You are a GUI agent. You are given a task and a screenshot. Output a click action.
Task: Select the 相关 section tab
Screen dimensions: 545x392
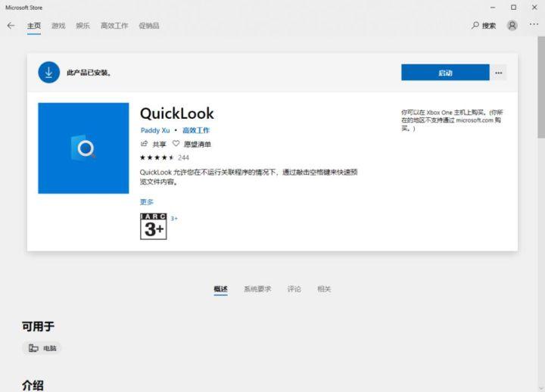[324, 289]
